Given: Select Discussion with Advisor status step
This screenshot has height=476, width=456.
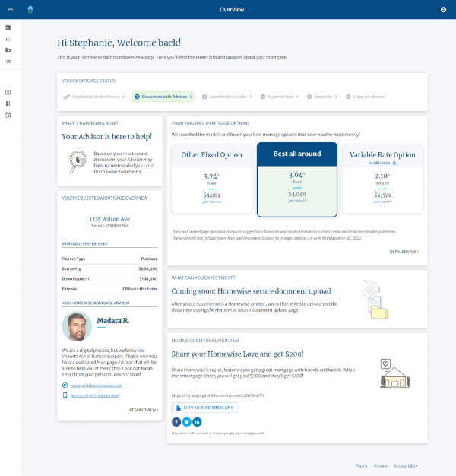Looking at the screenshot, I should tap(163, 97).
